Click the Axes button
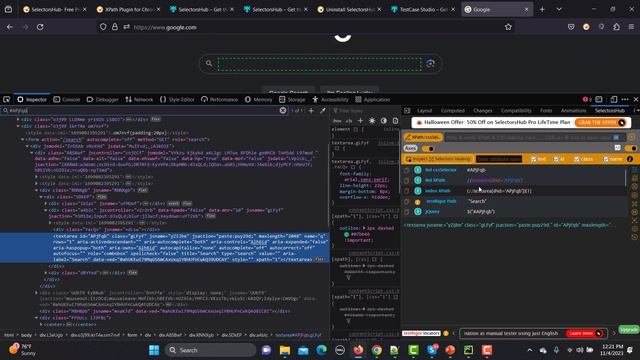The width and height of the screenshot is (640, 360). coord(411,148)
